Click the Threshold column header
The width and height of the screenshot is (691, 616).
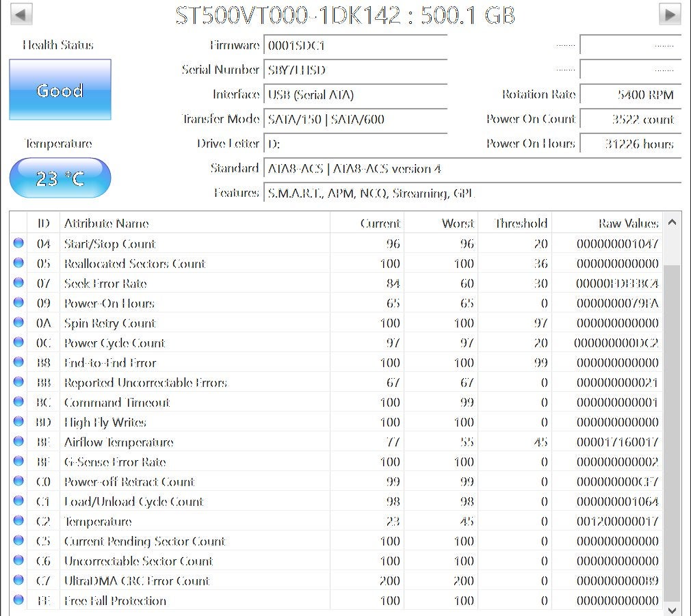click(x=514, y=224)
